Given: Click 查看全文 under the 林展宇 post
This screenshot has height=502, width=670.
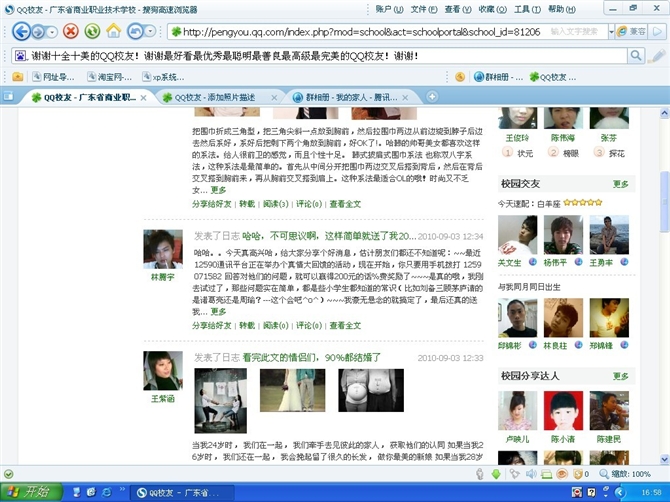Looking at the screenshot, I should coord(345,326).
